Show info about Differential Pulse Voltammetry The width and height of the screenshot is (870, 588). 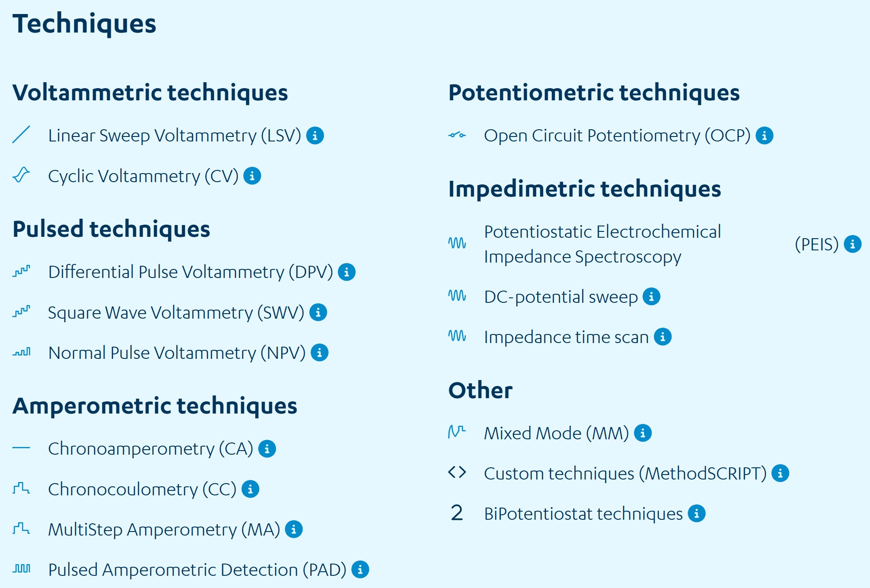[346, 272]
